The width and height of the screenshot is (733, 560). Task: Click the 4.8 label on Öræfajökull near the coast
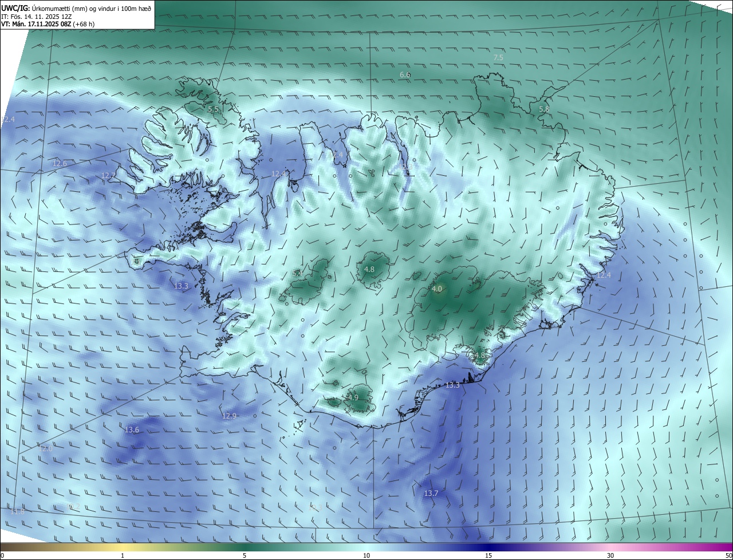(x=479, y=355)
